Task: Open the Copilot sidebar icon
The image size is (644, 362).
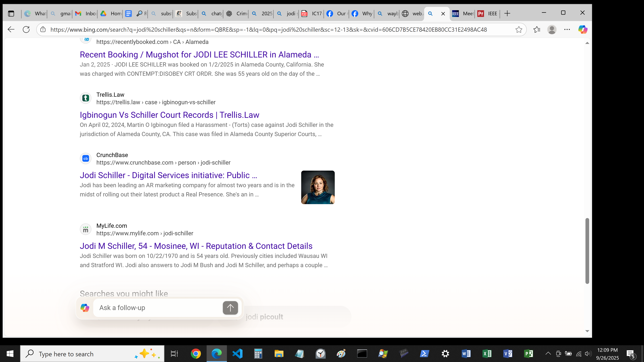Action: coord(582,29)
